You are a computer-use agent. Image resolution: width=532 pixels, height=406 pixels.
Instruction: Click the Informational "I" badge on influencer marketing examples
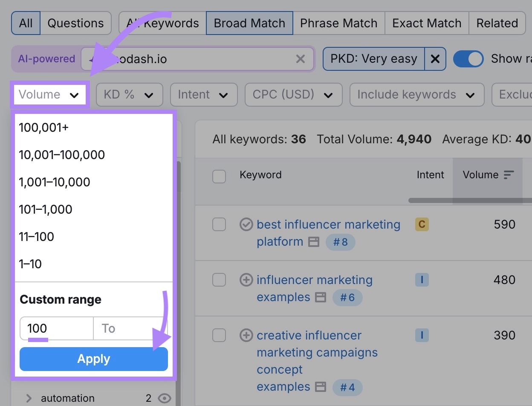pos(422,280)
